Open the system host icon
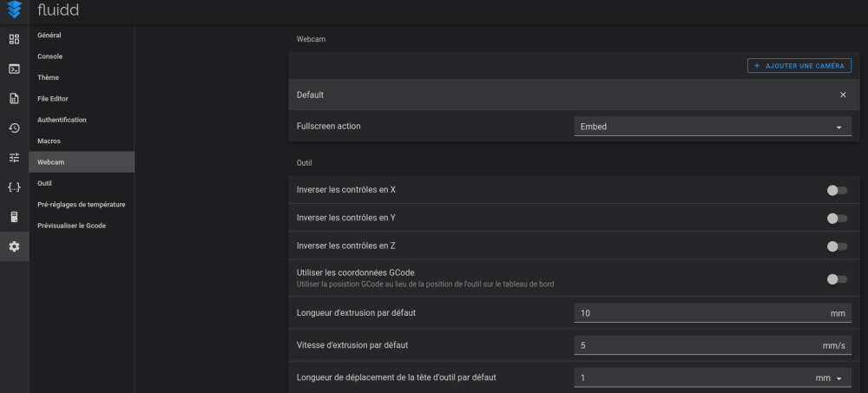The width and height of the screenshot is (868, 393). click(15, 217)
